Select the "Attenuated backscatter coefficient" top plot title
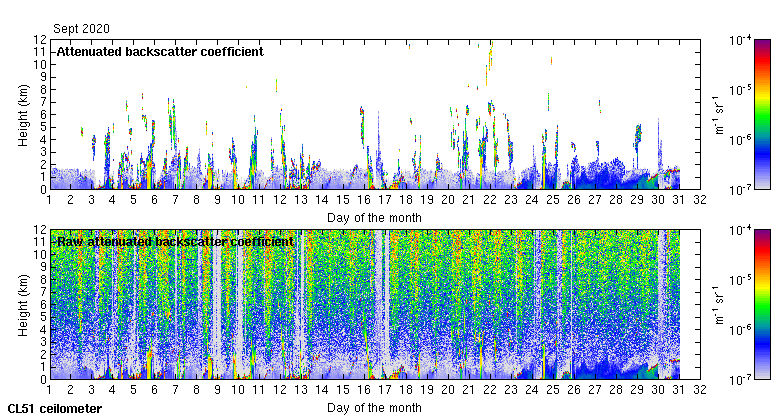This screenshot has height=420, width=780. point(160,51)
